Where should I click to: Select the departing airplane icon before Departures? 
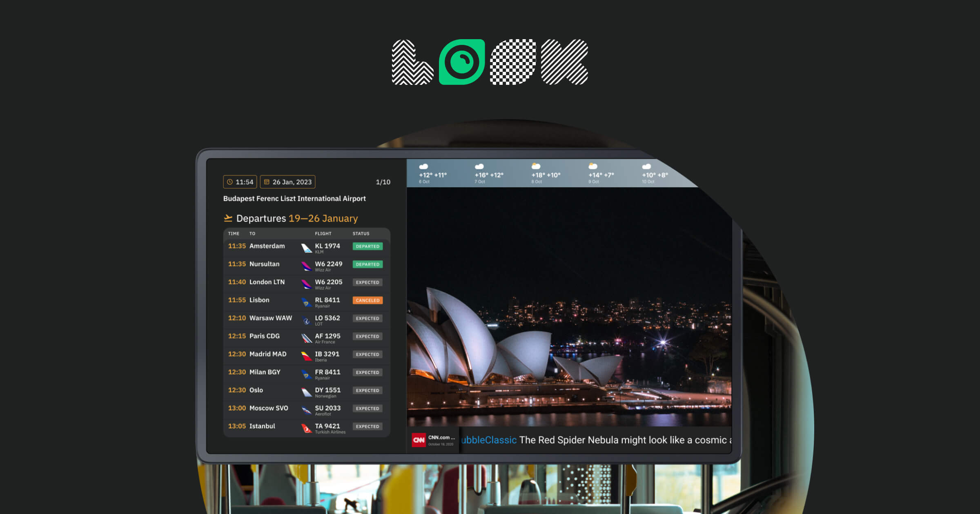coord(229,218)
